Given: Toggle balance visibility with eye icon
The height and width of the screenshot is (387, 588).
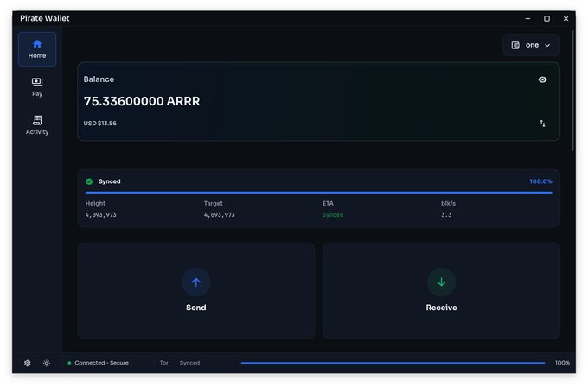Looking at the screenshot, I should coord(542,79).
